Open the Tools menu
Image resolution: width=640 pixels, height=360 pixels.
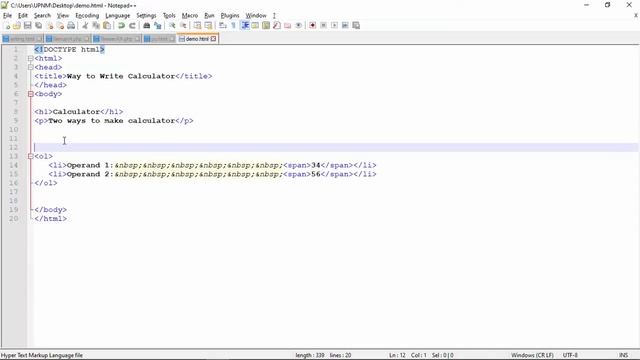169,16
